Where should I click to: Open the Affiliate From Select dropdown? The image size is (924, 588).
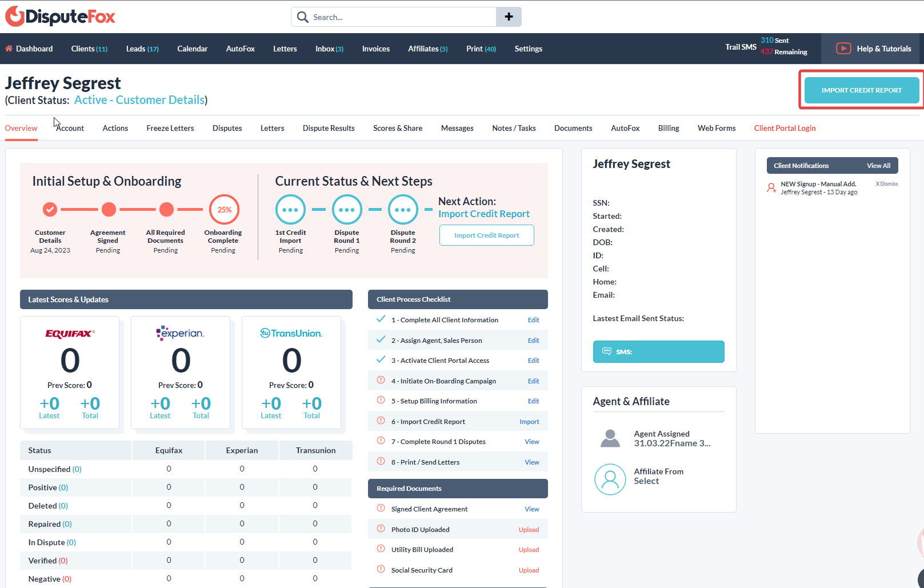pyautogui.click(x=646, y=481)
